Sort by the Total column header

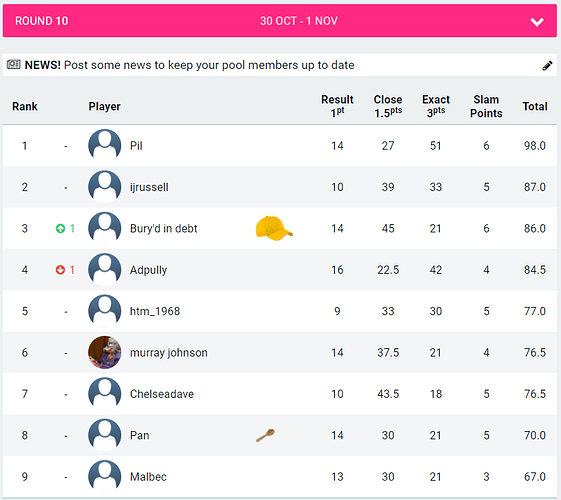535,106
